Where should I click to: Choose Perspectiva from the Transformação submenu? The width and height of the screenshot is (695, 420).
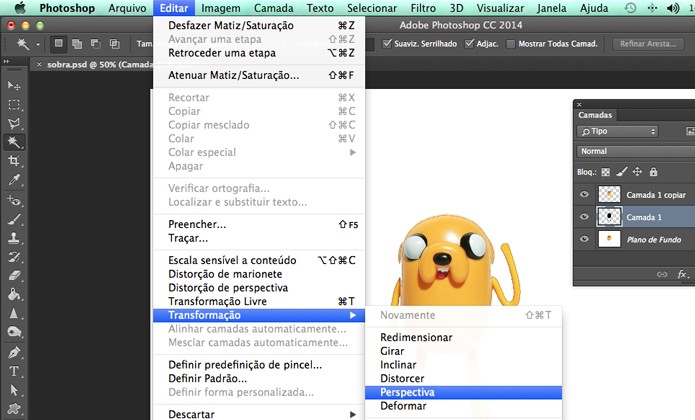pos(463,392)
